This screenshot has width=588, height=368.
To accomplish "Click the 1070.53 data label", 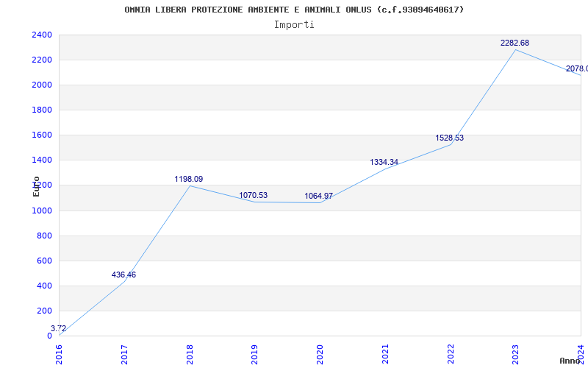I will pyautogui.click(x=254, y=195).
